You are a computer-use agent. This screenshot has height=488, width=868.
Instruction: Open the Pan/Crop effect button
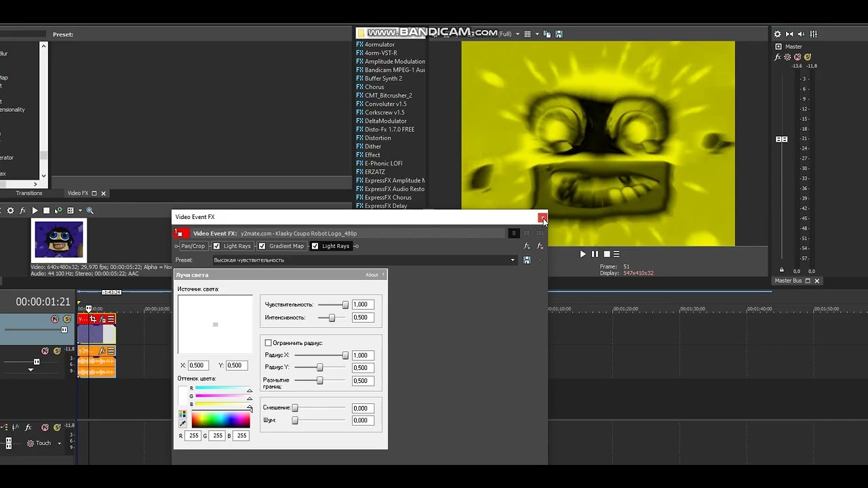[x=193, y=246]
